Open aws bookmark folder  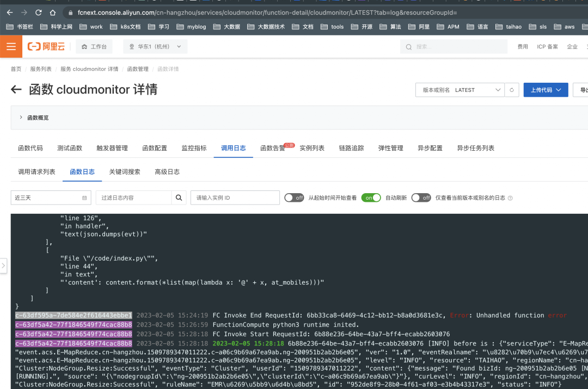565,27
